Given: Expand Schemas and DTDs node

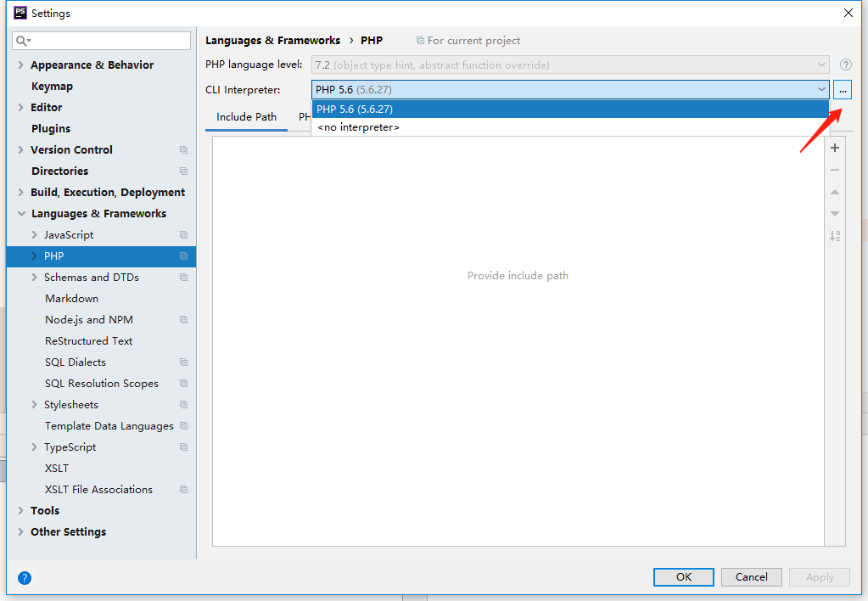Looking at the screenshot, I should [x=34, y=278].
